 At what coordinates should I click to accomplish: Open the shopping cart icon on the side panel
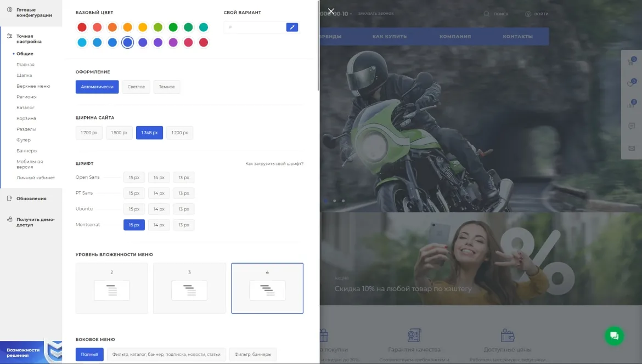tap(631, 62)
